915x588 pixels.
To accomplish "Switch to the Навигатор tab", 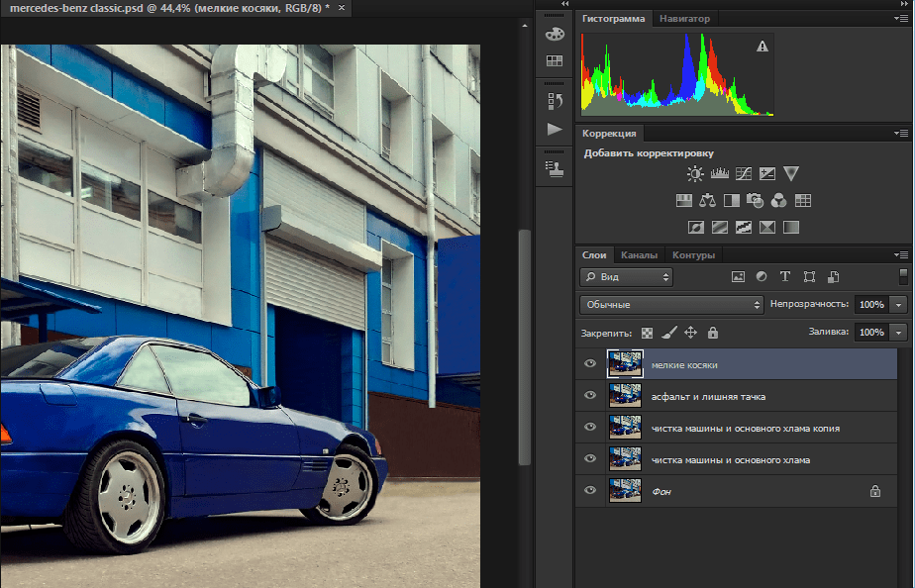I will coord(684,19).
